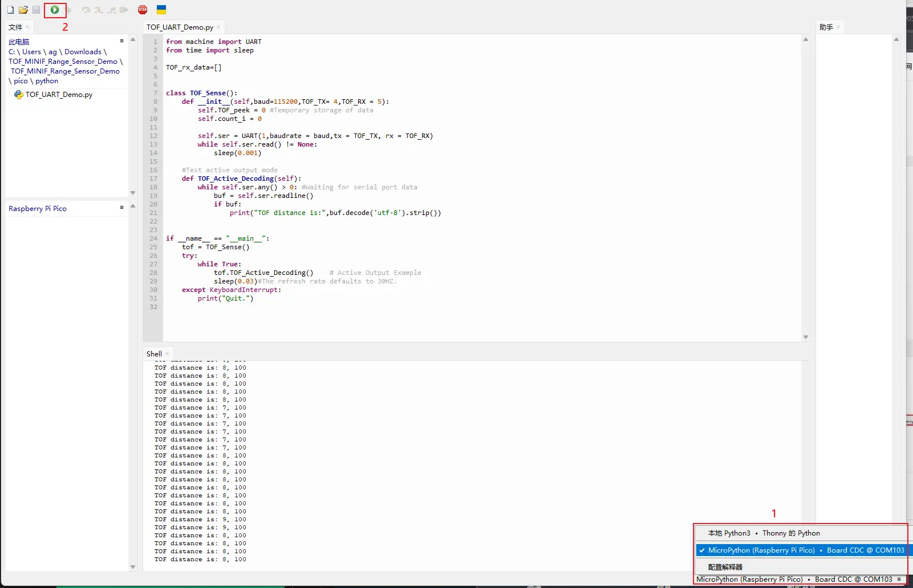Open the interpreter selector in the status bar

coord(799,579)
